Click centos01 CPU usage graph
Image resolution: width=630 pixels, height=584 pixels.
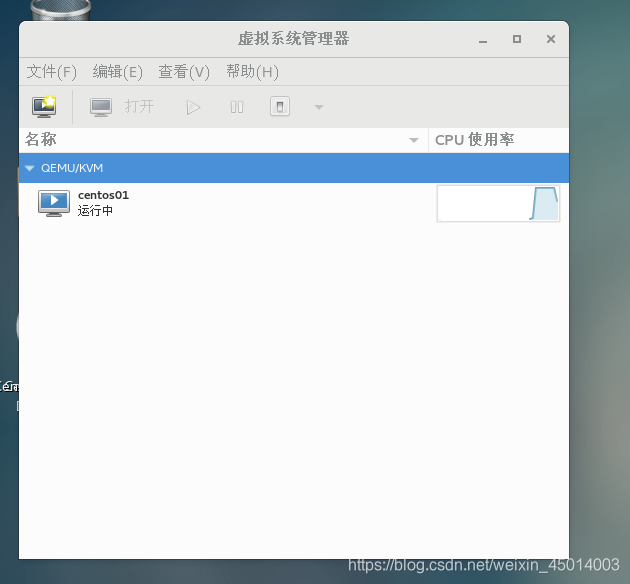point(498,203)
